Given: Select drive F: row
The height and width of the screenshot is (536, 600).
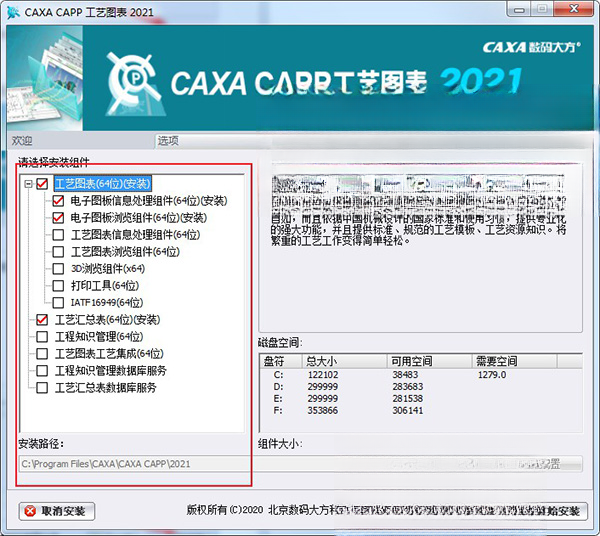Looking at the screenshot, I should pos(421,411).
